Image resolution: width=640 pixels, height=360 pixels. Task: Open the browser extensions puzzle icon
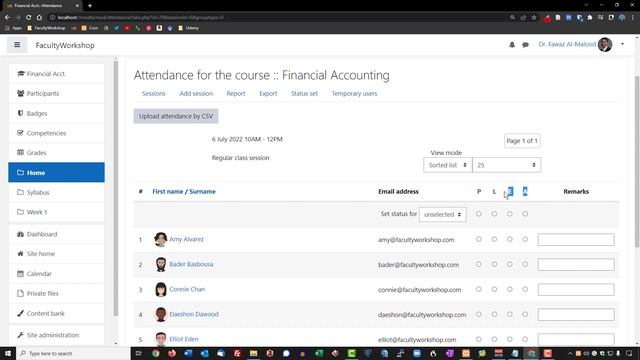click(x=590, y=18)
